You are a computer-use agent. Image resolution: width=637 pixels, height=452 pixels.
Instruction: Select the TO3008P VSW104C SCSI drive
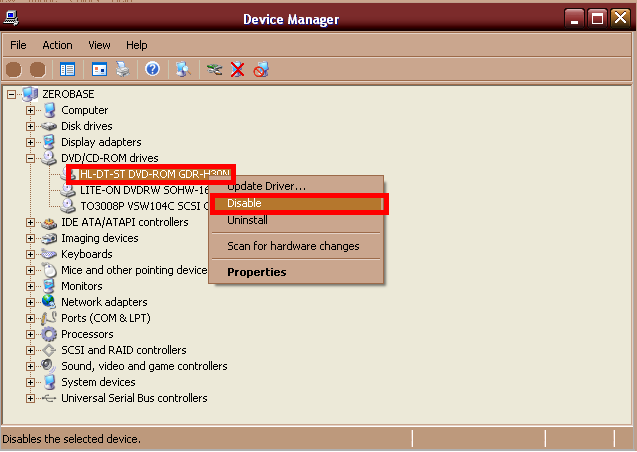click(144, 206)
